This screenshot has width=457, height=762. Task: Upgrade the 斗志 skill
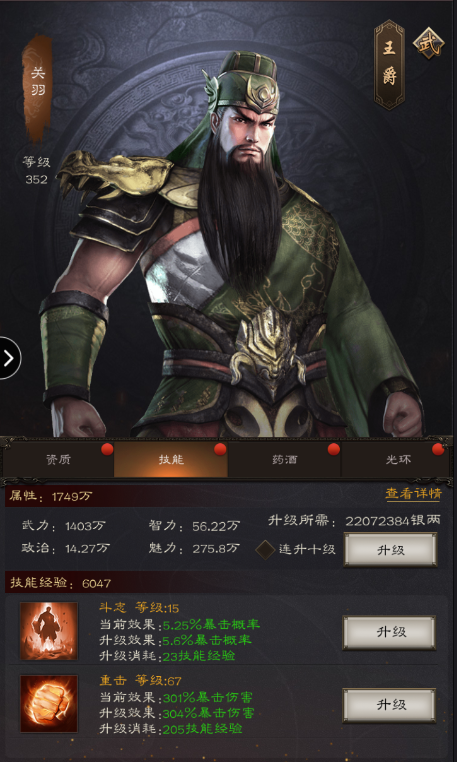coord(389,632)
